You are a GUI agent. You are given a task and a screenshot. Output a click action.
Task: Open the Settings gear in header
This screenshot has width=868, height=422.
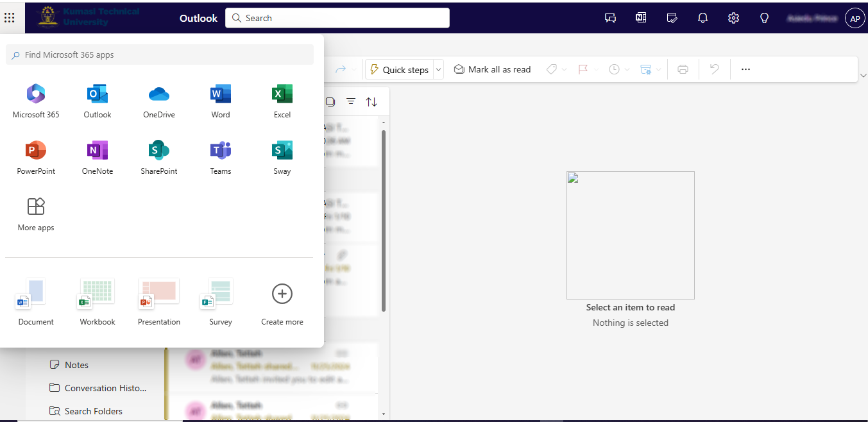click(x=733, y=18)
